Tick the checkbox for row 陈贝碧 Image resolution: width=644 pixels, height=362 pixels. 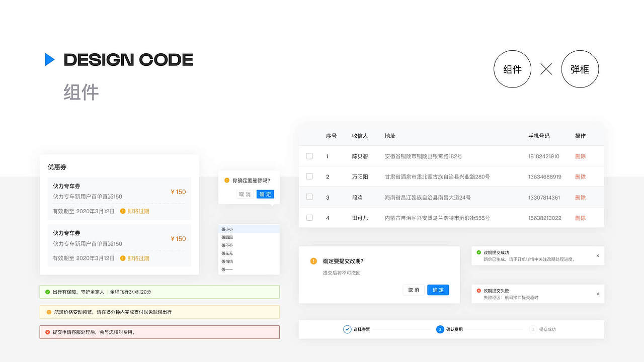(309, 156)
